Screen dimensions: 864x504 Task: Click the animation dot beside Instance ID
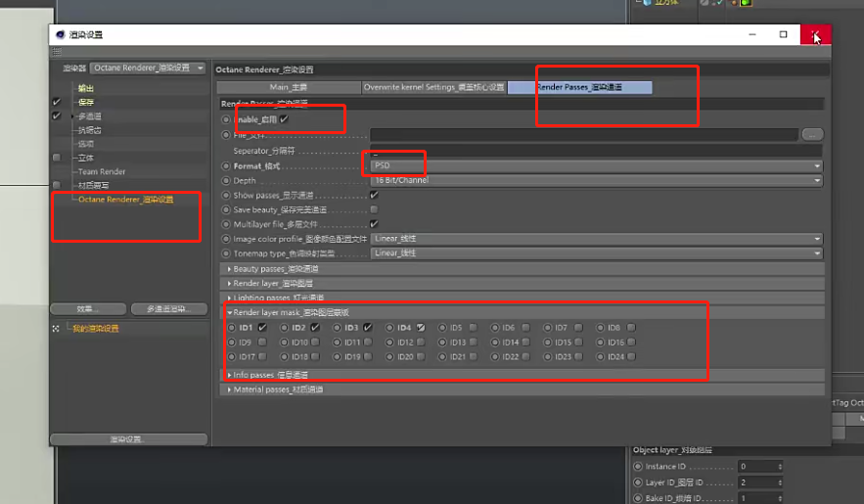(638, 466)
